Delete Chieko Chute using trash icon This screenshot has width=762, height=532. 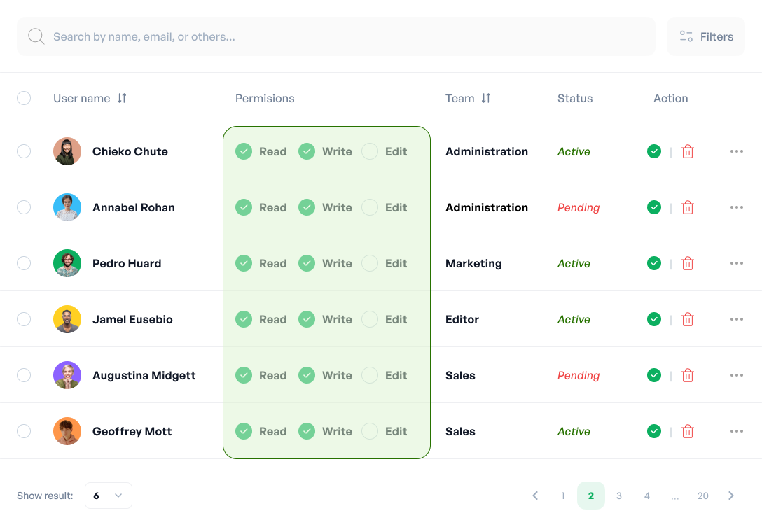[688, 151]
